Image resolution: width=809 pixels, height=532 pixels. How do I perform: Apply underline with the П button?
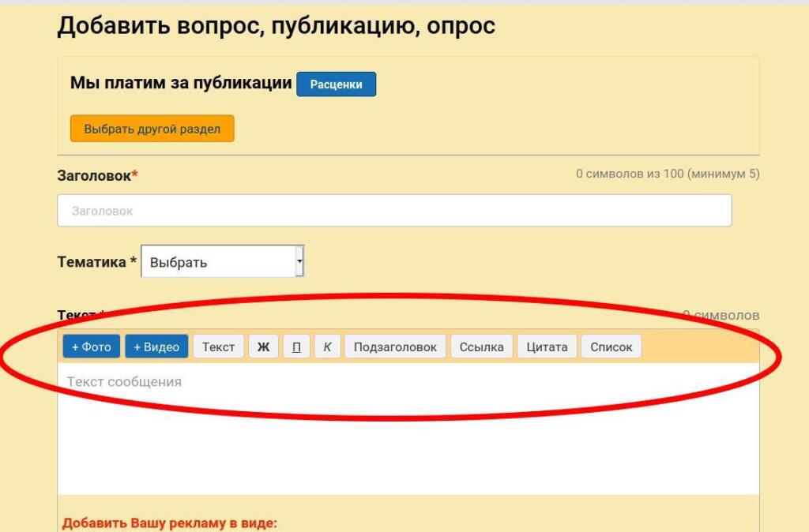point(296,347)
